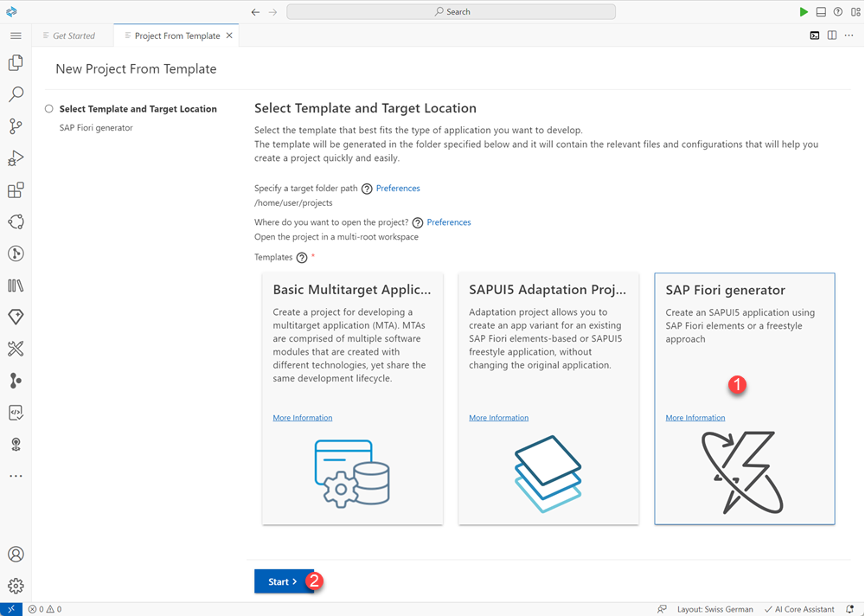The width and height of the screenshot is (865, 616).
Task: Open editor more actions ellipsis
Action: point(849,35)
